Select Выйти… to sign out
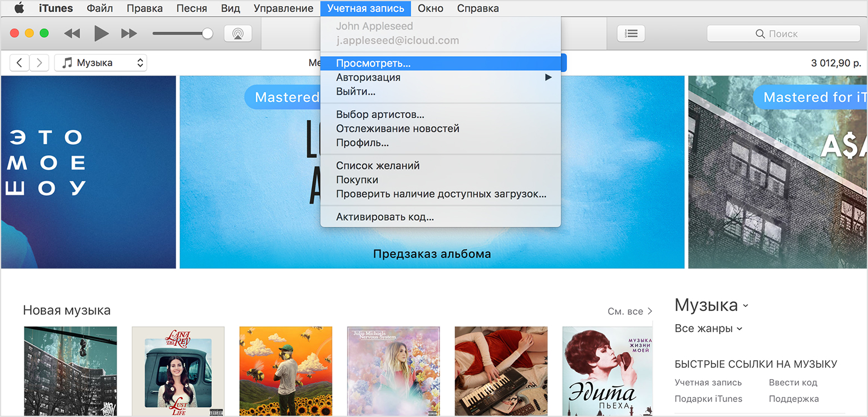 (441, 92)
